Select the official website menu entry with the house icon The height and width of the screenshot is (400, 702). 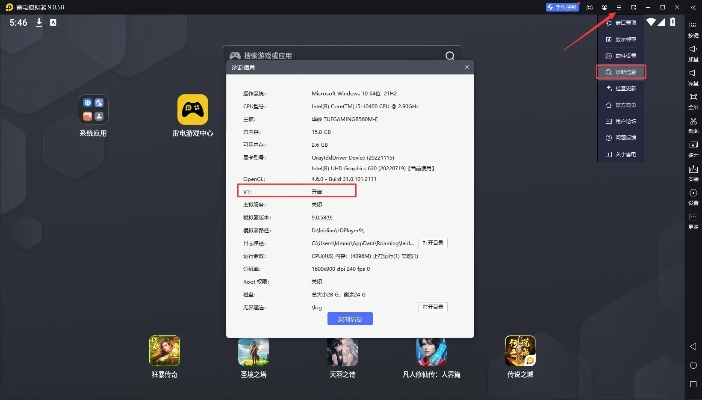pyautogui.click(x=621, y=105)
